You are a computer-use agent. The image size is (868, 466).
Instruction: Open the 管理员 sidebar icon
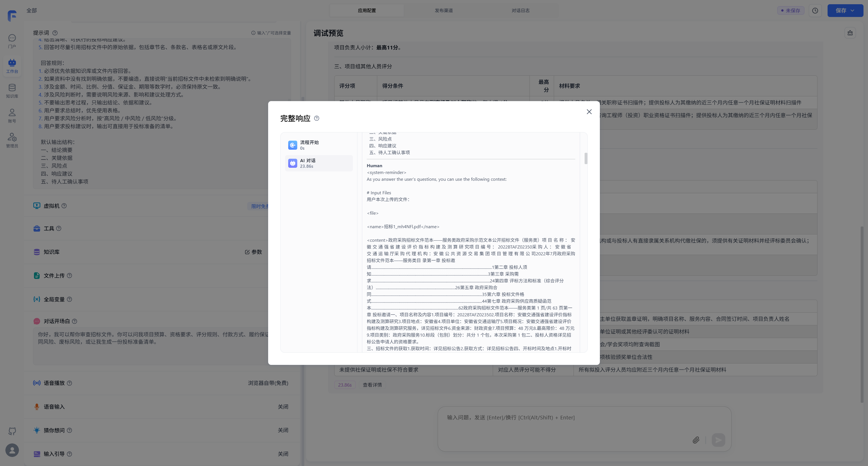pyautogui.click(x=12, y=141)
